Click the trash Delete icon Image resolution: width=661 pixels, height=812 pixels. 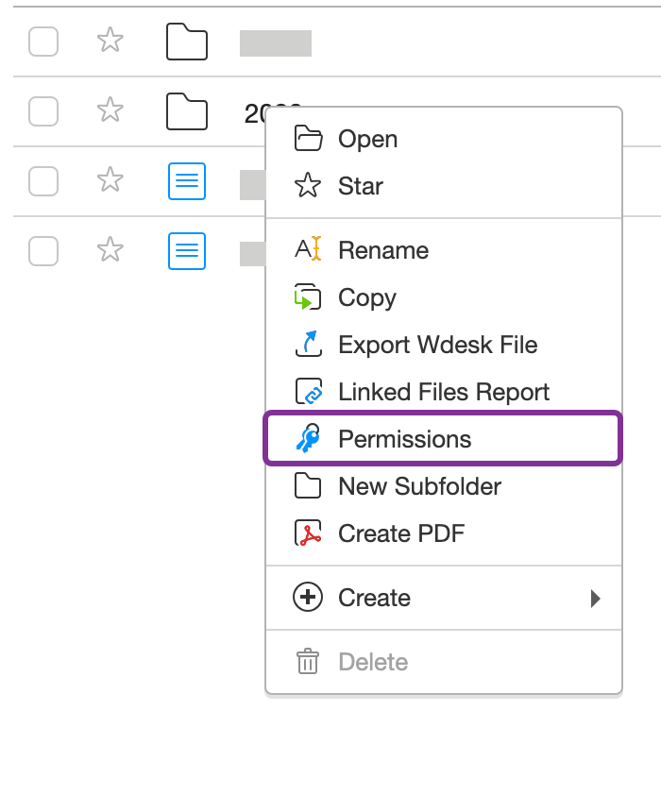pos(308,662)
